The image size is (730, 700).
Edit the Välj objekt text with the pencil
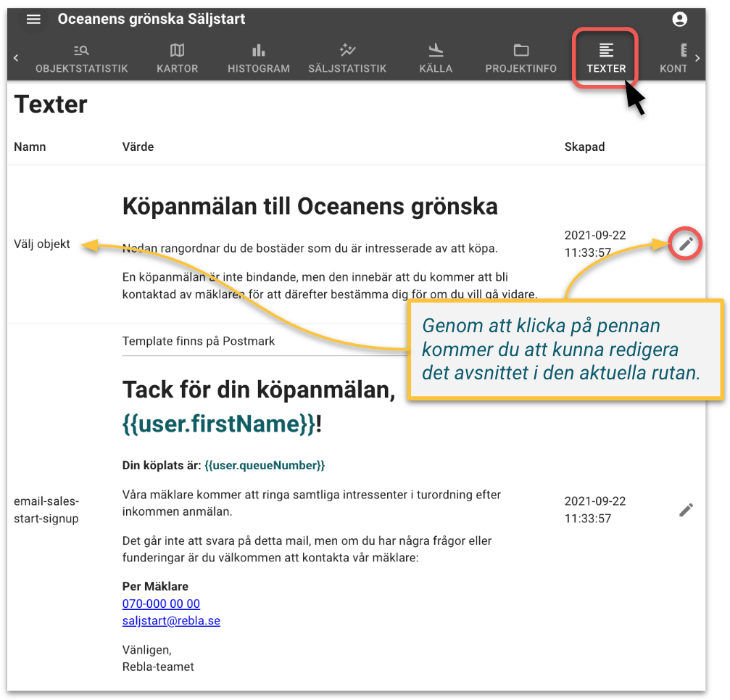point(684,244)
